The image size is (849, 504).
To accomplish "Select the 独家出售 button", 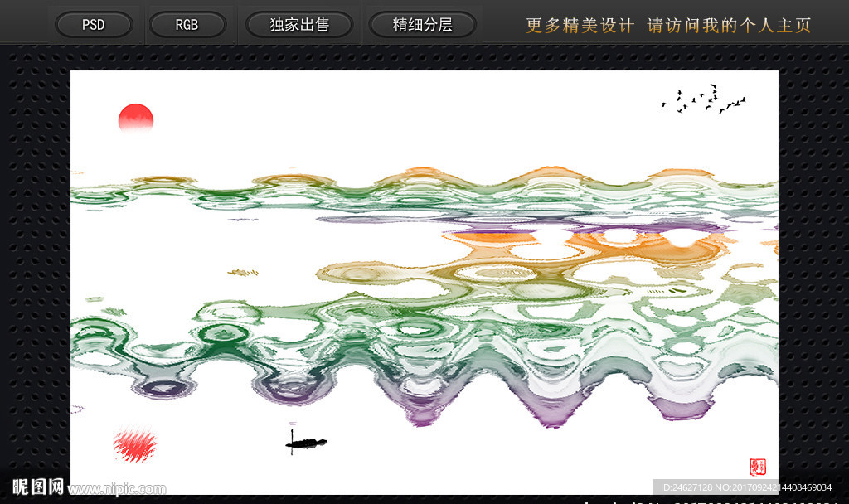I will (x=299, y=25).
